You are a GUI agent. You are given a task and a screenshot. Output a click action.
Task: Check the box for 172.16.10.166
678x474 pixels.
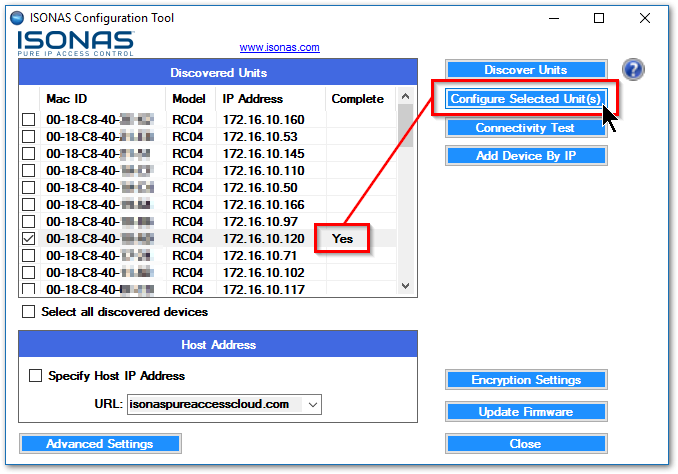(29, 204)
